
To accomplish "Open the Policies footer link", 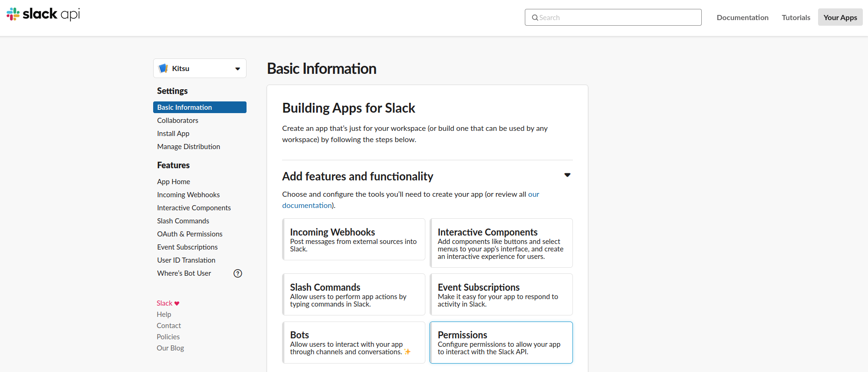I will click(168, 337).
